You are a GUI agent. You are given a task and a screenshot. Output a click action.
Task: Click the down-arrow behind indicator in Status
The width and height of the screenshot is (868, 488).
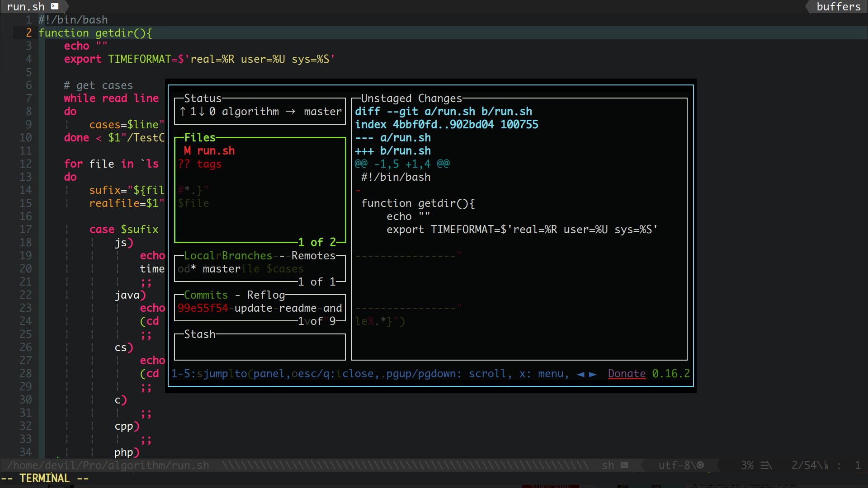tap(202, 112)
